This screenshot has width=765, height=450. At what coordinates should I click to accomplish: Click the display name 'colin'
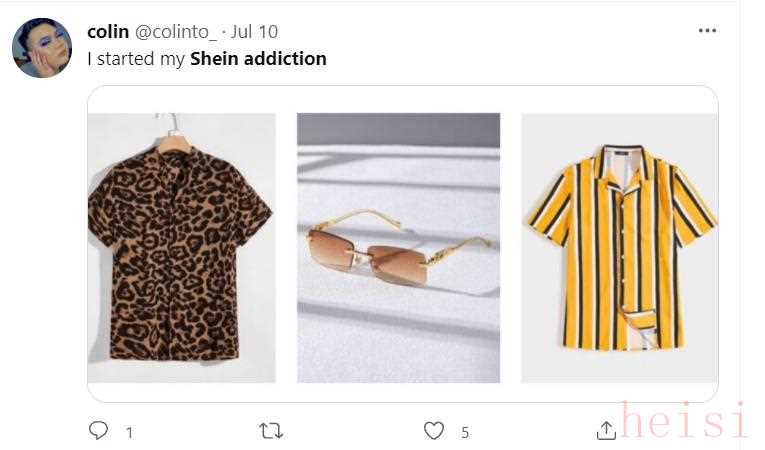[108, 32]
